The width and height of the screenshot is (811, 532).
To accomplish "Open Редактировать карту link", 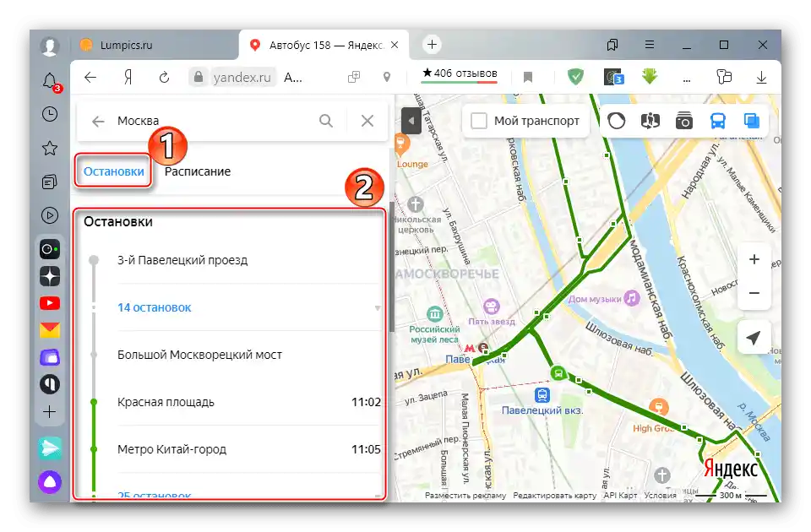I will [554, 496].
